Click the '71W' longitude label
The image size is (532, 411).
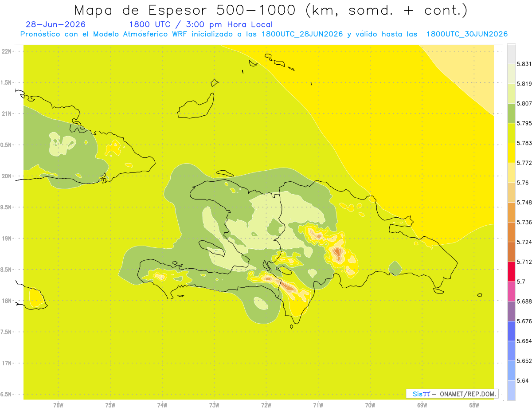pyautogui.click(x=318, y=405)
